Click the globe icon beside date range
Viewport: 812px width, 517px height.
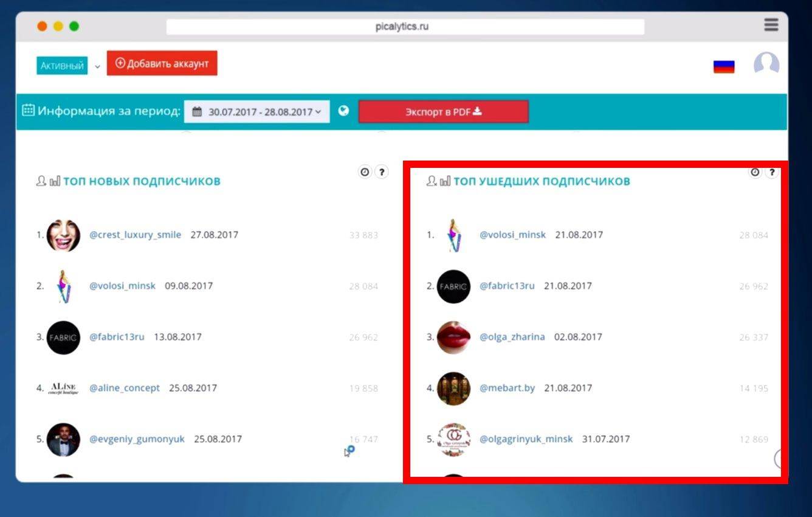[344, 111]
